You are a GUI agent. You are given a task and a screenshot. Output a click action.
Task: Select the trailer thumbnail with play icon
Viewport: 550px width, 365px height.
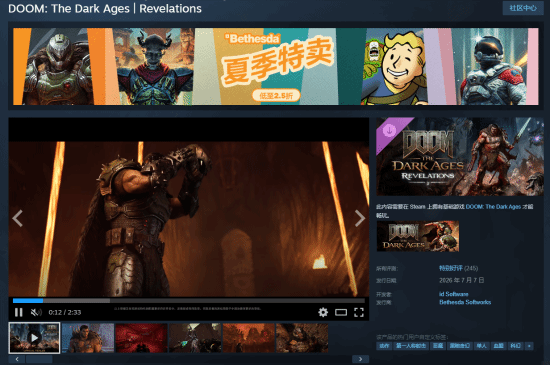pyautogui.click(x=34, y=338)
